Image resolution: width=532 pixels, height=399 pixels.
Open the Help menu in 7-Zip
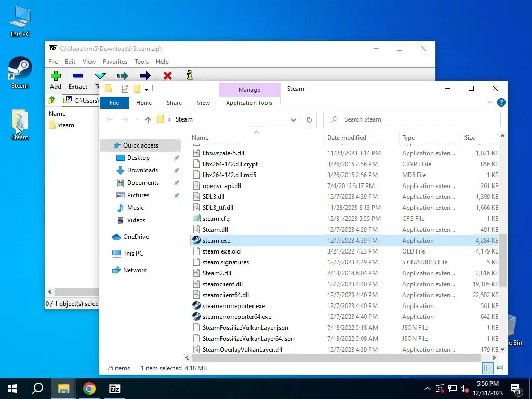click(162, 62)
